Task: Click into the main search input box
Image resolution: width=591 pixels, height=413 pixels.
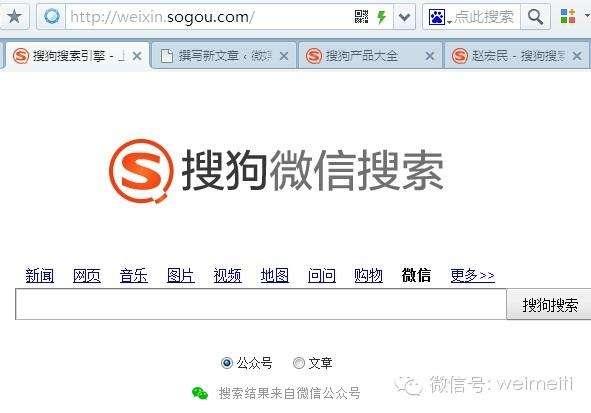Action: (x=261, y=304)
